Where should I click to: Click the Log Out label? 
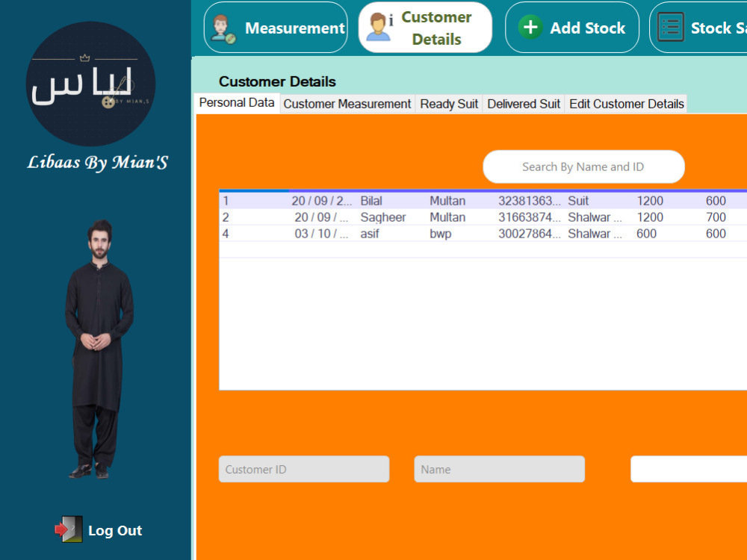[x=115, y=530]
